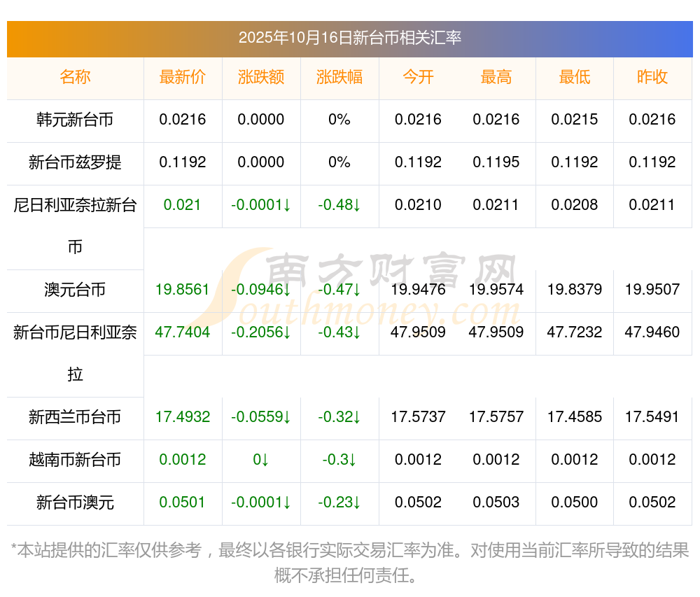Image resolution: width=700 pixels, height=597 pixels.
Task: Click the 名称 column header
Action: pos(75,77)
